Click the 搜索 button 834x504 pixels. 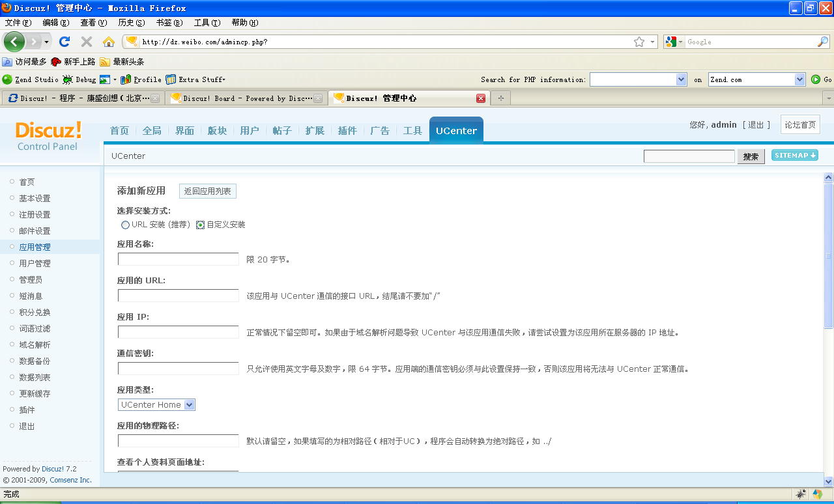(751, 156)
